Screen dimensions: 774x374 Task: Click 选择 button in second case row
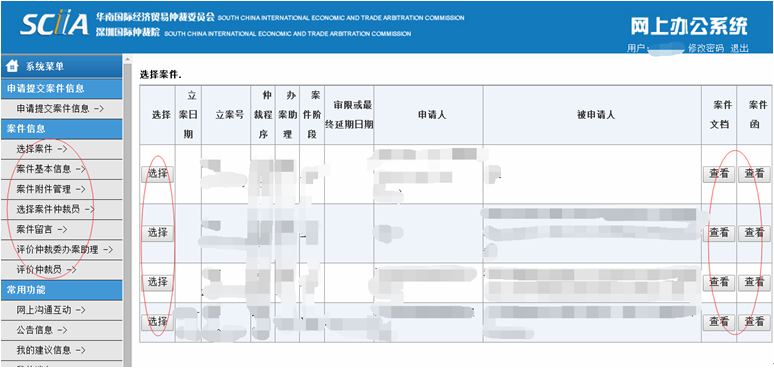coord(157,233)
